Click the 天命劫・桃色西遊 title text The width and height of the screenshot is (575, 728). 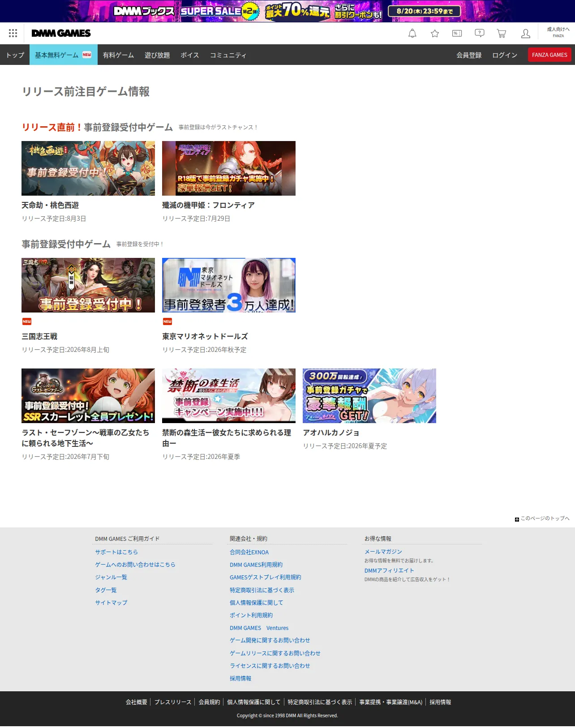coord(50,205)
